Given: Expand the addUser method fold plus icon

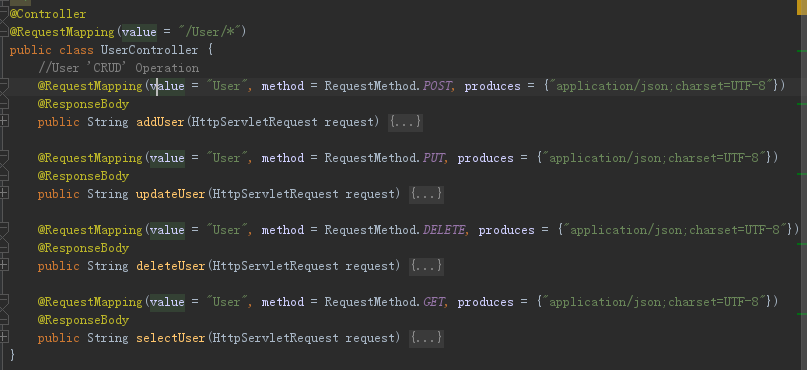Looking at the screenshot, I should 4,121.
